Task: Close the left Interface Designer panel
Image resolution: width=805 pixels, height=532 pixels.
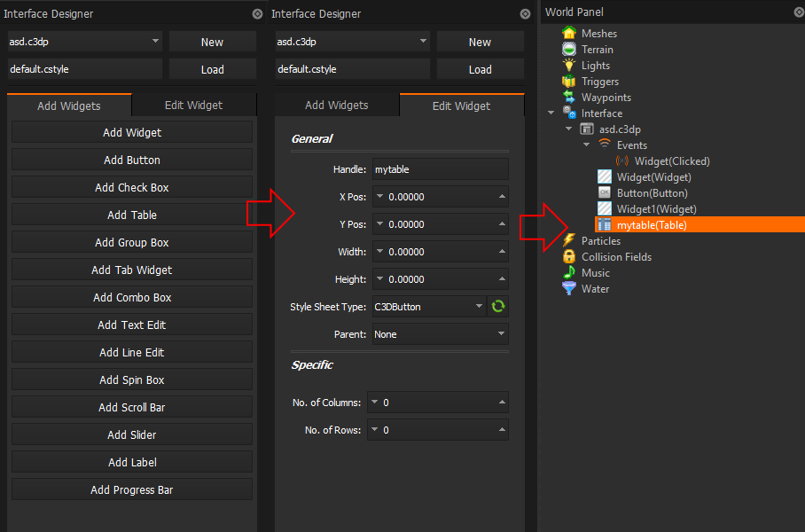Action: coord(258,14)
